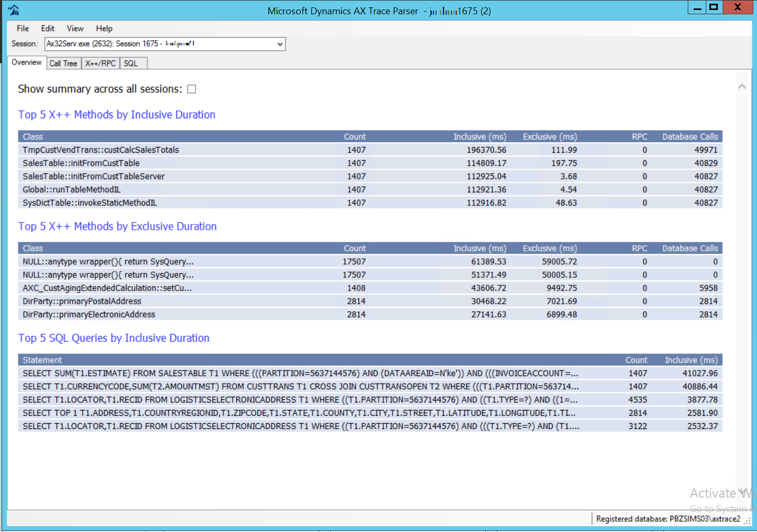This screenshot has height=532, width=757.
Task: Open the File menu
Action: point(23,29)
